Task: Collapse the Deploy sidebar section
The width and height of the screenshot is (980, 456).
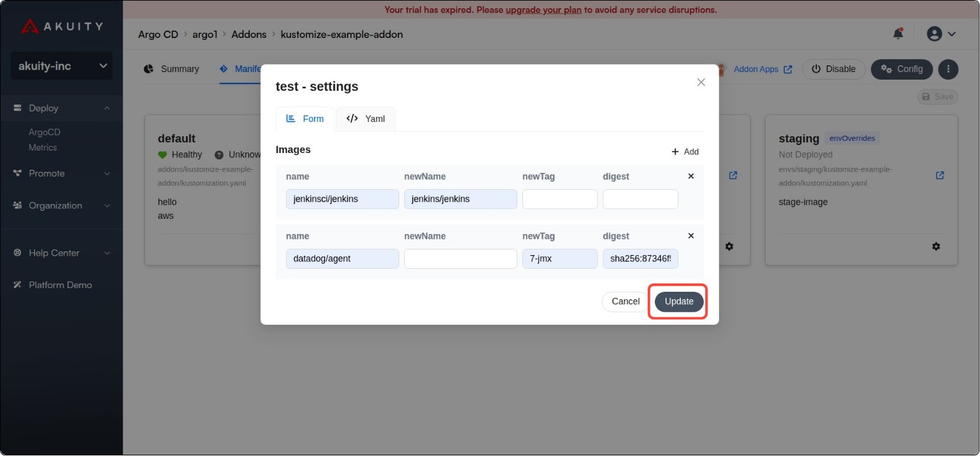Action: (62, 108)
